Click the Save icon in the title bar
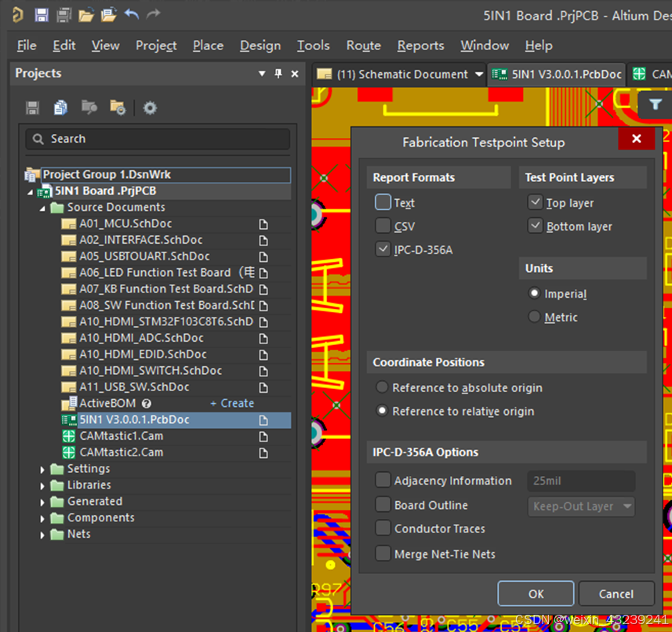The image size is (672, 632). tap(41, 15)
